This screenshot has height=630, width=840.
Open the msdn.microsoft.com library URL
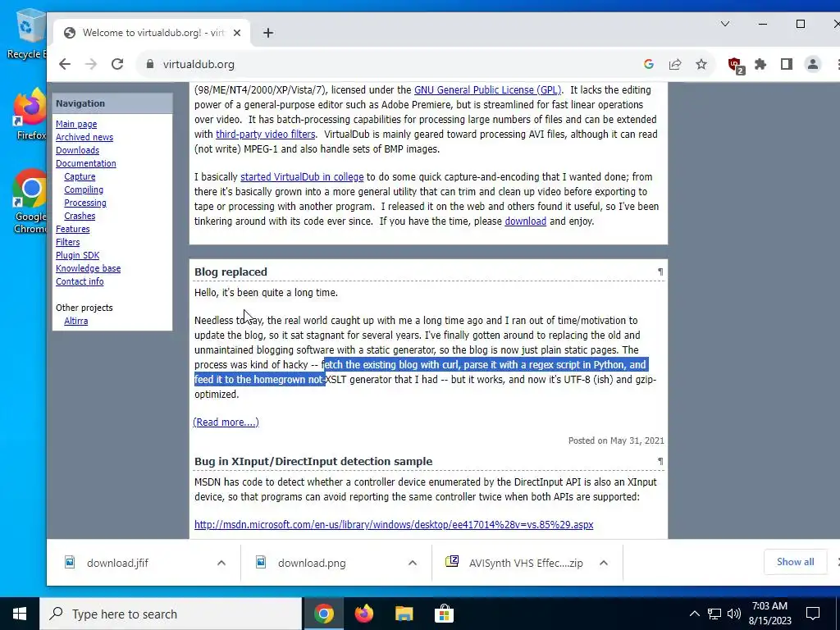pos(393,524)
